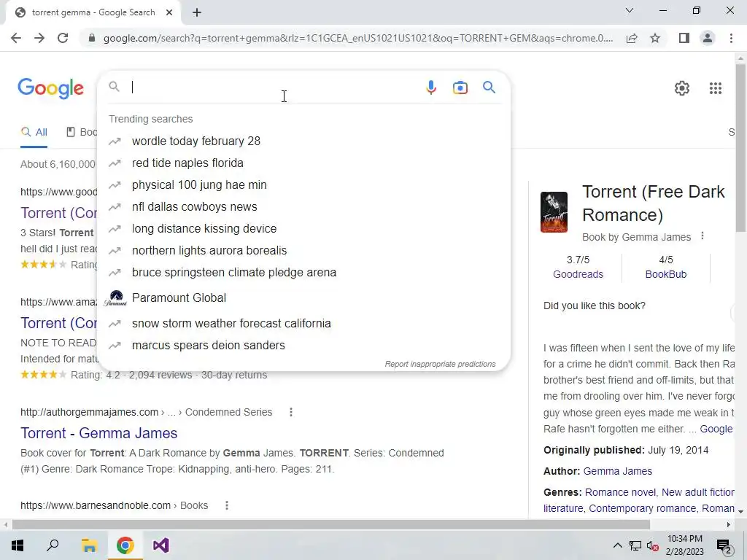Open options for barnesandnoble.com result
This screenshot has width=747, height=560.
pos(227,505)
